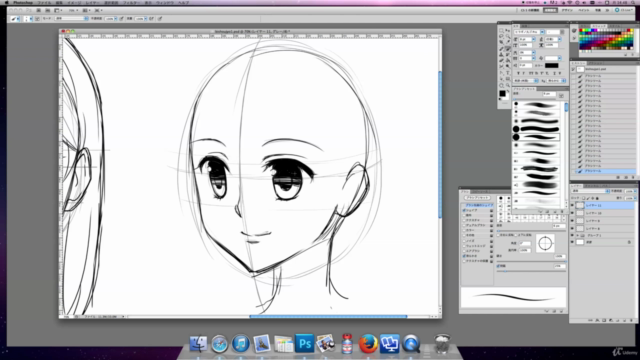
Task: Select layer レイヤー 9 in Layers panel
Action: click(603, 221)
